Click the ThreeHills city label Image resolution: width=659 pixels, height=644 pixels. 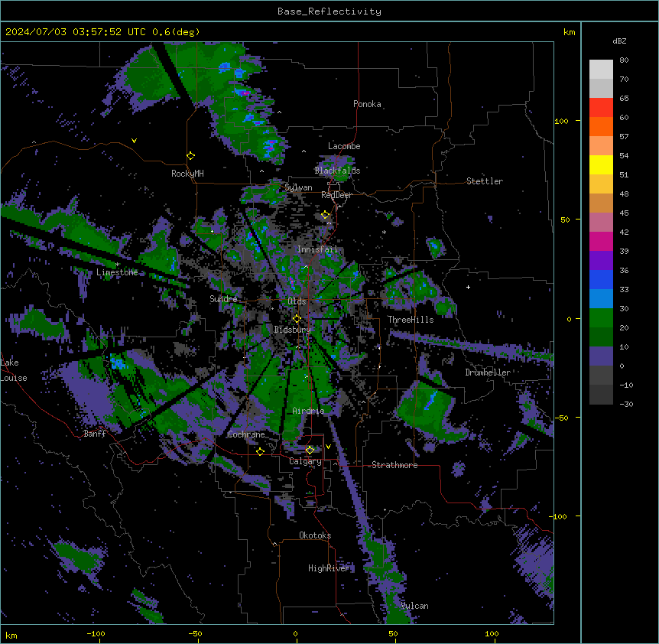pos(411,320)
